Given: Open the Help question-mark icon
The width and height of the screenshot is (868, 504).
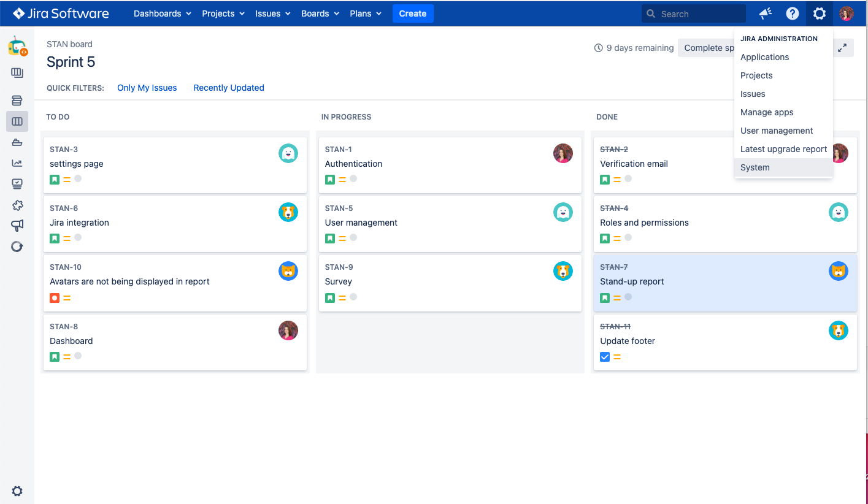Looking at the screenshot, I should (x=793, y=13).
